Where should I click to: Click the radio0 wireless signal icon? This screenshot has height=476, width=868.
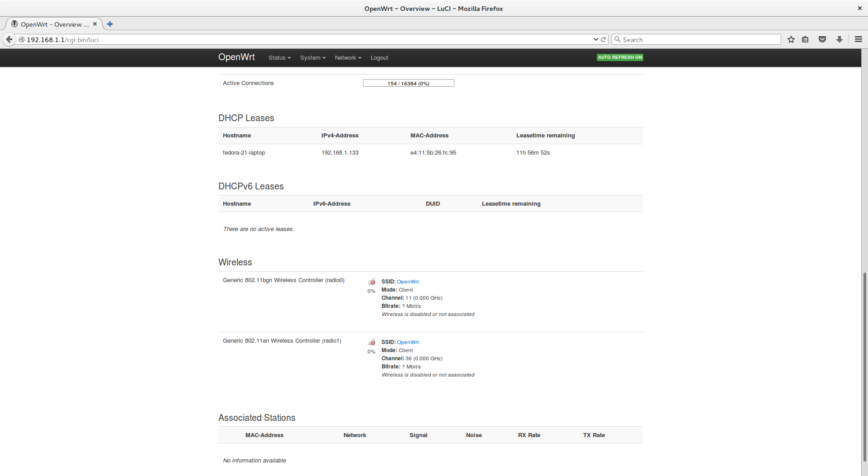point(372,281)
